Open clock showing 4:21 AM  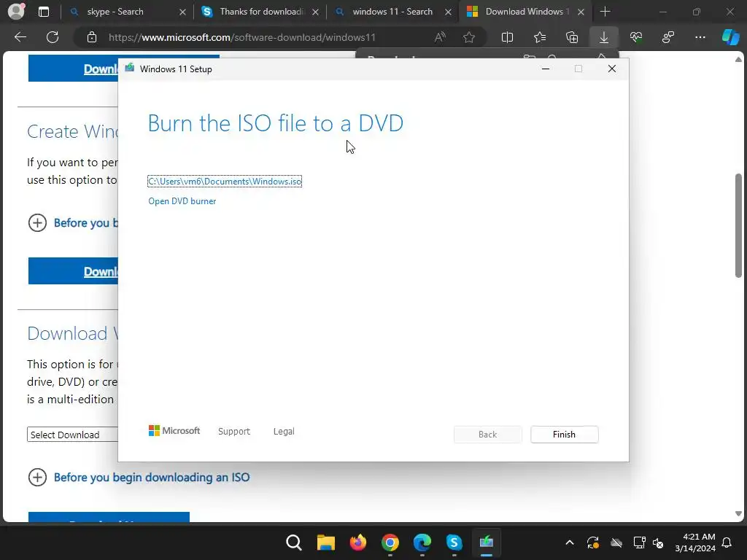point(695,542)
